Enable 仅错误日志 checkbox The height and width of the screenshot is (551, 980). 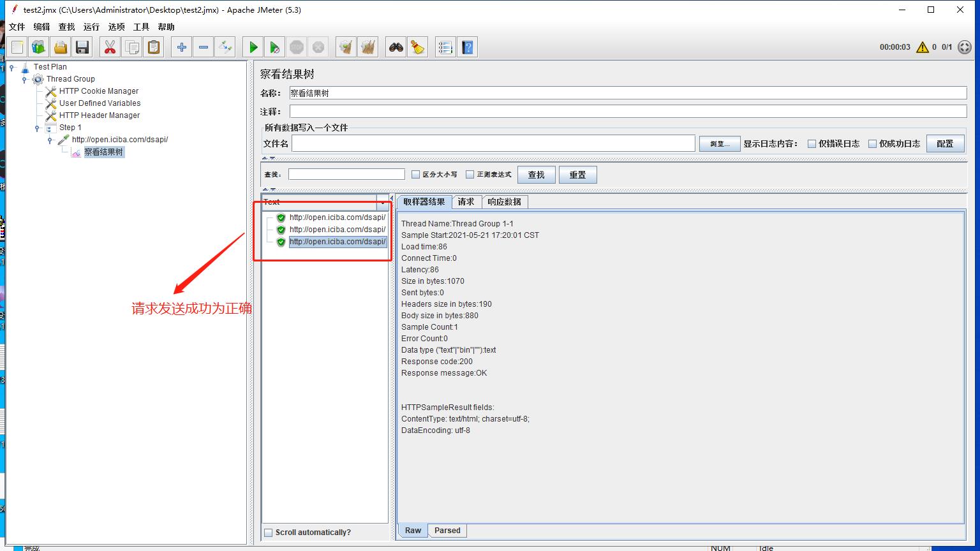812,144
